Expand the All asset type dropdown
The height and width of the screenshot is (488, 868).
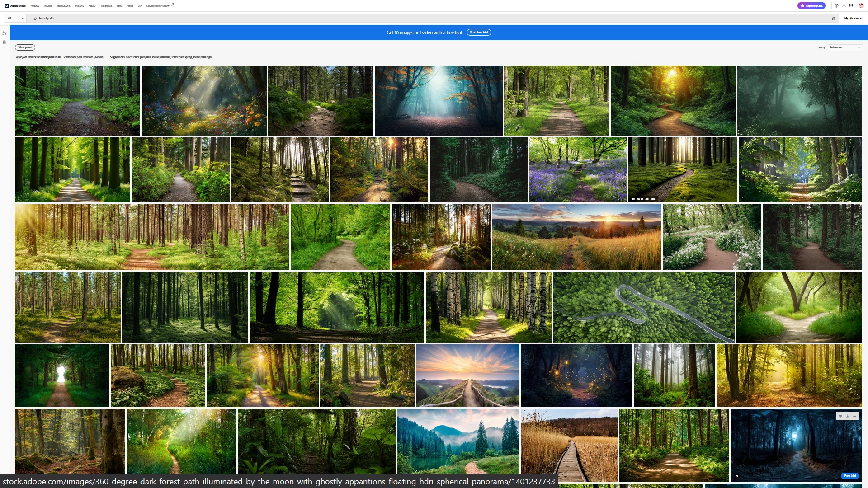[15, 19]
